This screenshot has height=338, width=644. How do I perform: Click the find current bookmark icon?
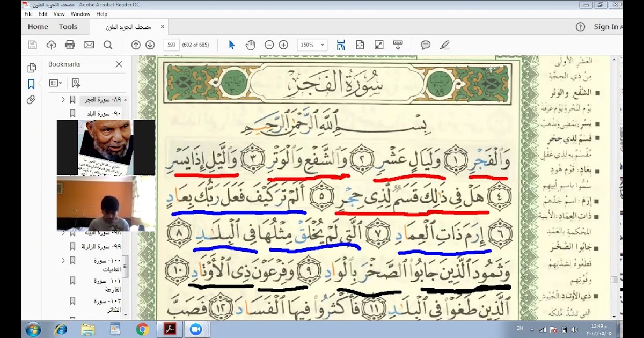[x=76, y=83]
